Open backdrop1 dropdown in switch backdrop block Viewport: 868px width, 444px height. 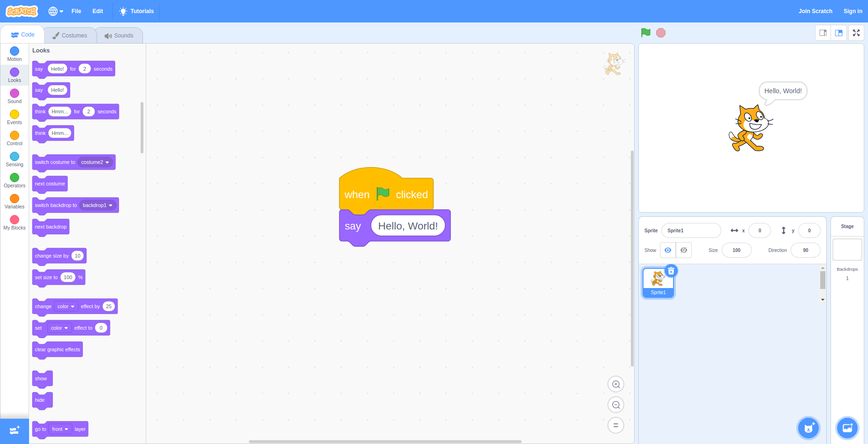[x=97, y=206]
